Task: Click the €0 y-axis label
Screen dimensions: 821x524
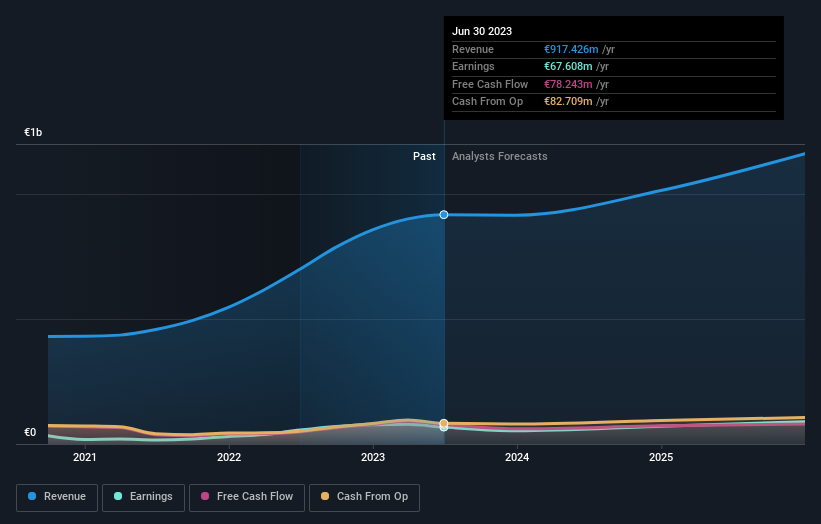Action: 30,432
